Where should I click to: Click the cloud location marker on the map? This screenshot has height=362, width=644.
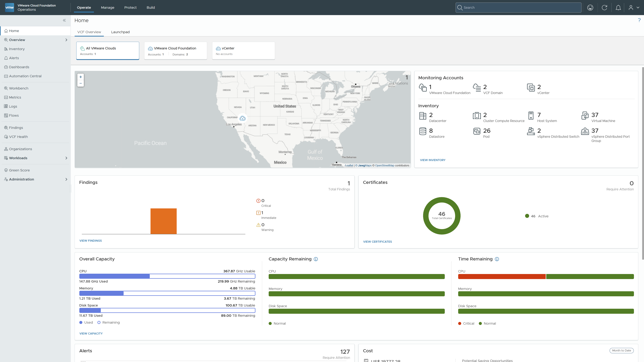tap(242, 118)
